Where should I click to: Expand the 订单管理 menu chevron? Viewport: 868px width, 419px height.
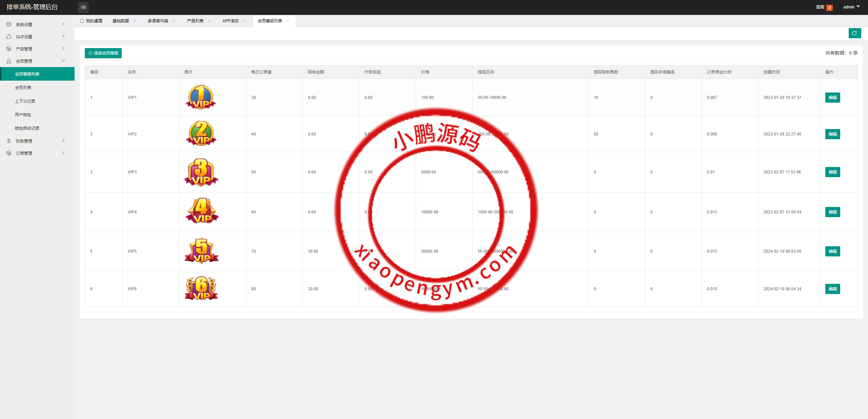pyautogui.click(x=63, y=153)
